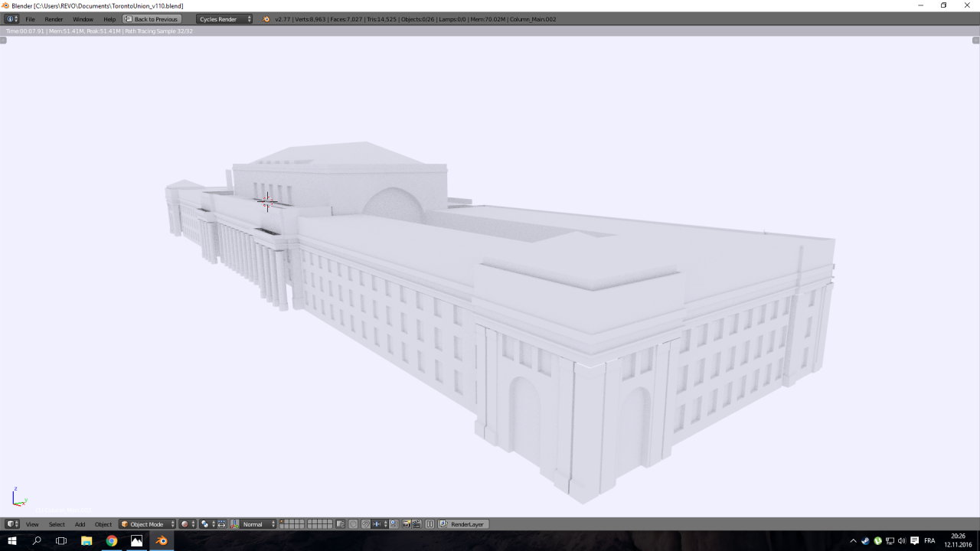Open the Cycles Render engine dropdown

coord(224,19)
